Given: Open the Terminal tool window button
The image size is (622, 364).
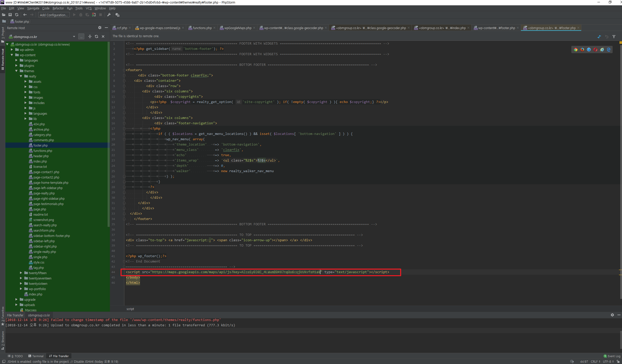Looking at the screenshot, I should pyautogui.click(x=36, y=356).
